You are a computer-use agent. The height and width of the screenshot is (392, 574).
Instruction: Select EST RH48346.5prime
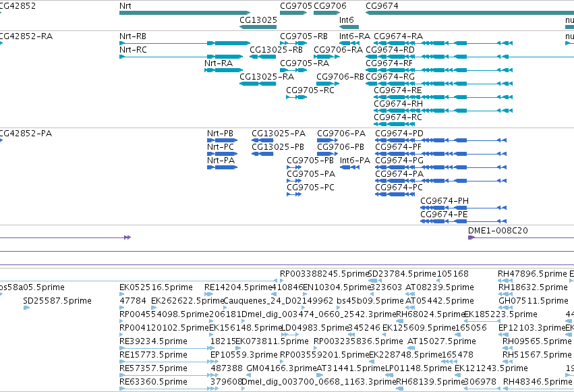(x=538, y=383)
